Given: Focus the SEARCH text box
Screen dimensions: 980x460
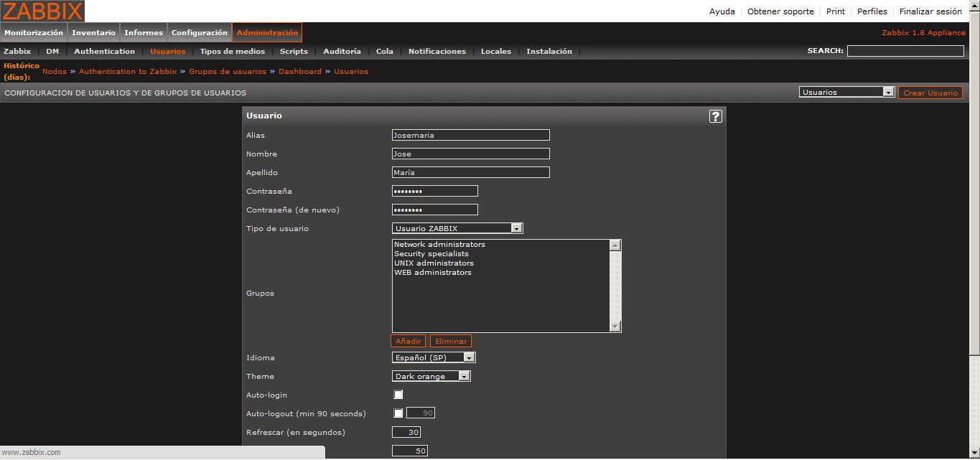Looking at the screenshot, I should 905,51.
